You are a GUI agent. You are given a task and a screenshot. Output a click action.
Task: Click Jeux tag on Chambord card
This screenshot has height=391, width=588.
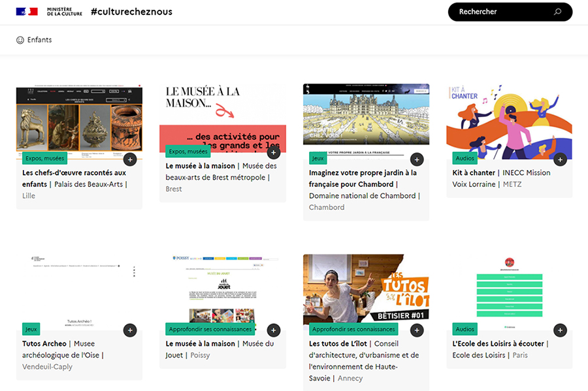(x=318, y=158)
